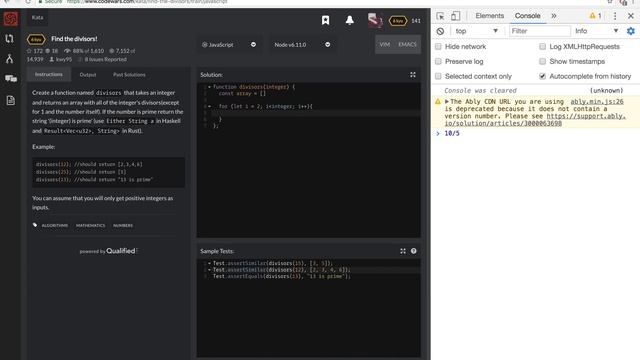Open the Codewars home logo

click(x=11, y=19)
